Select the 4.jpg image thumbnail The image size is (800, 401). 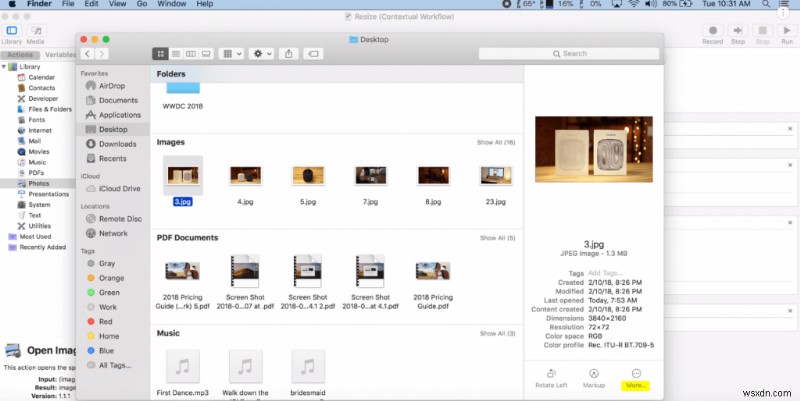tap(245, 176)
